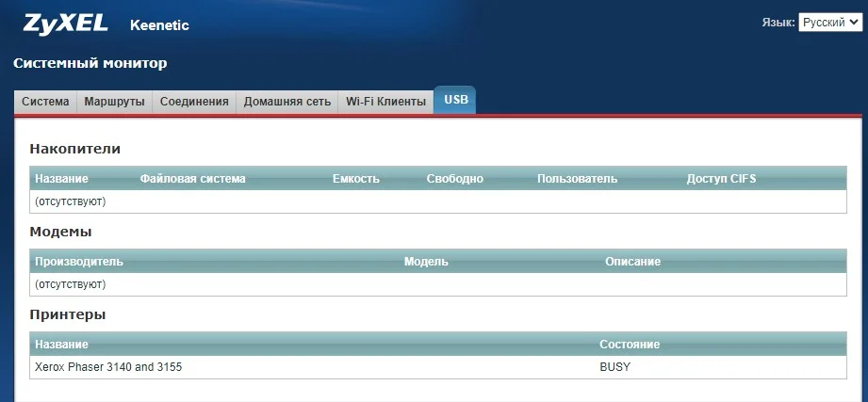Open the Язык language dropdown
This screenshot has width=868, height=402.
(828, 23)
